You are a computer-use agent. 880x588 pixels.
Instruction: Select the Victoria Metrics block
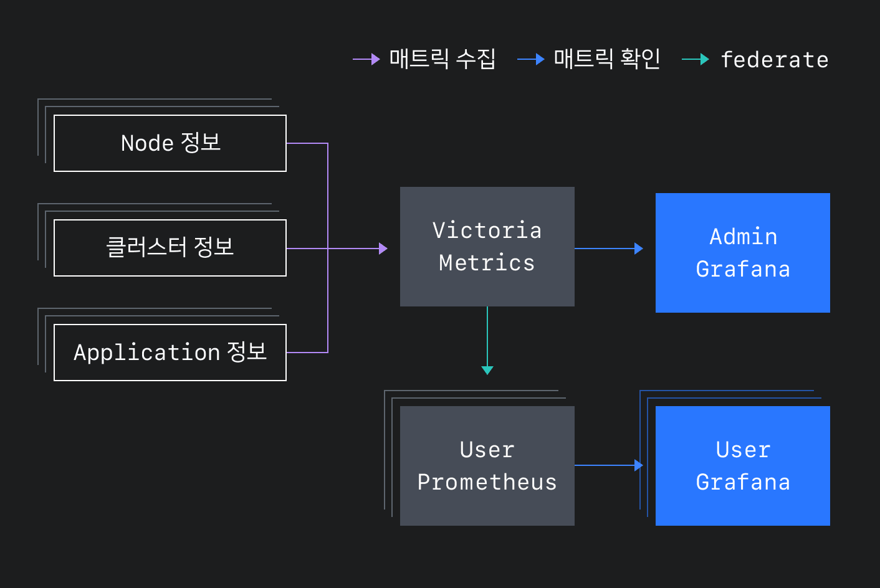click(487, 247)
